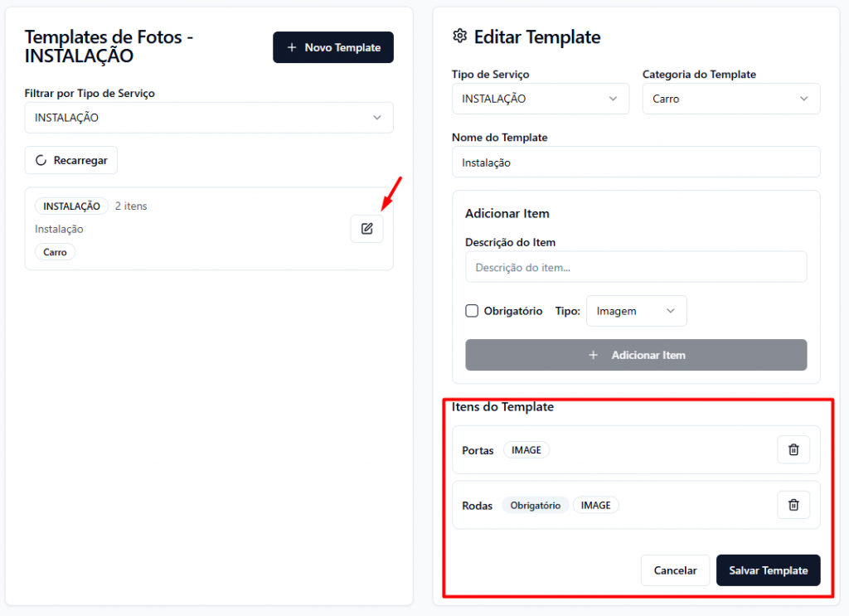Image resolution: width=849 pixels, height=616 pixels.
Task: Focus the Descrição do Item input
Action: pos(635,267)
